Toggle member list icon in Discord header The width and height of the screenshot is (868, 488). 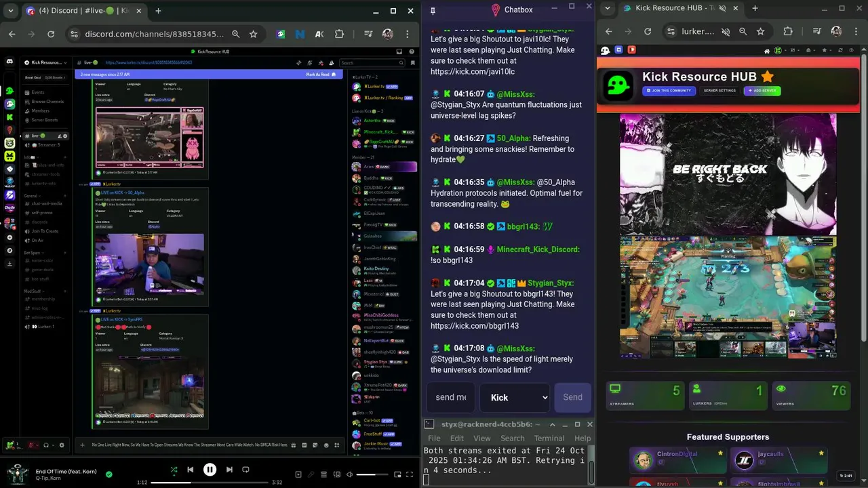click(332, 63)
